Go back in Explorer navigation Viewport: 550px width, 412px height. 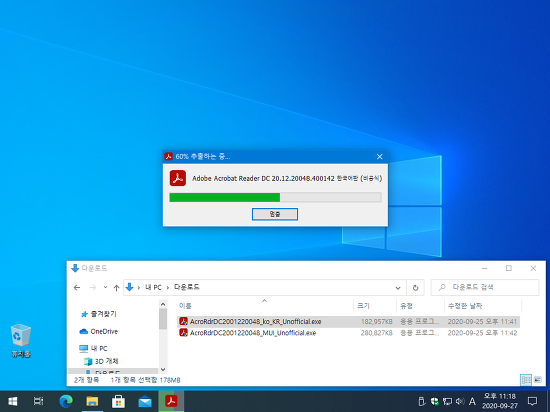(77, 288)
